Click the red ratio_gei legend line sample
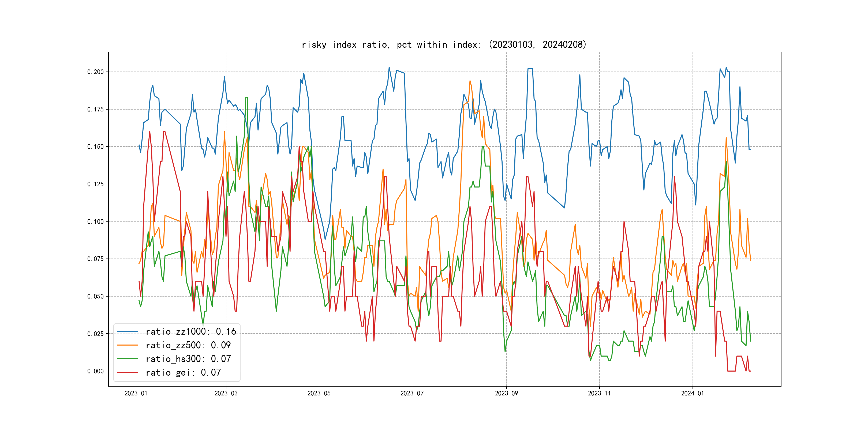Viewport: 868px width, 434px height. point(127,372)
